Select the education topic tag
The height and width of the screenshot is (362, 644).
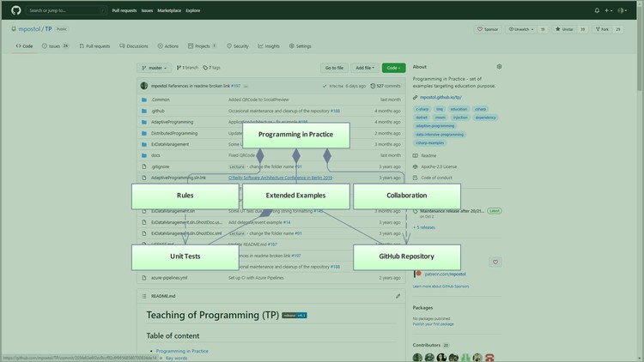[x=459, y=109]
